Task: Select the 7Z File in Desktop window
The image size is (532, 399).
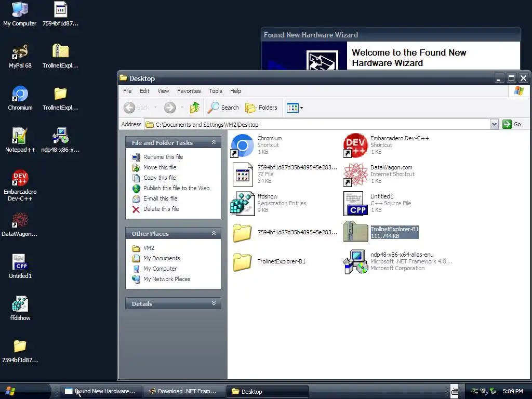Action: [284, 174]
